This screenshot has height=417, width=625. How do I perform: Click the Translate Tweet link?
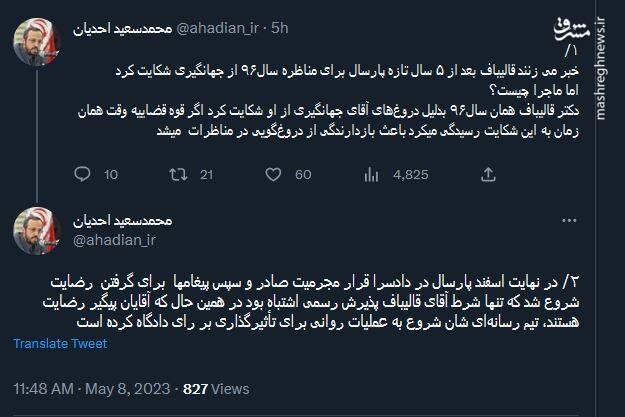click(x=59, y=344)
